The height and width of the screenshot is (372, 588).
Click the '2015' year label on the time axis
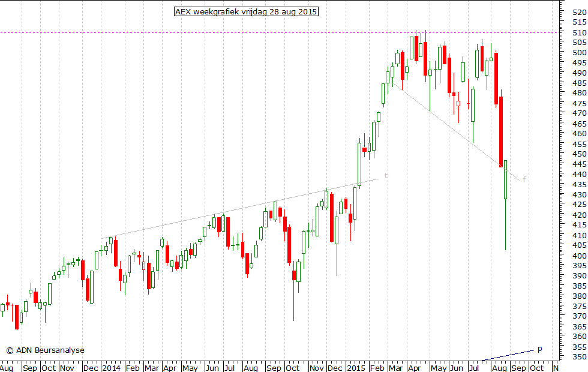click(x=355, y=368)
